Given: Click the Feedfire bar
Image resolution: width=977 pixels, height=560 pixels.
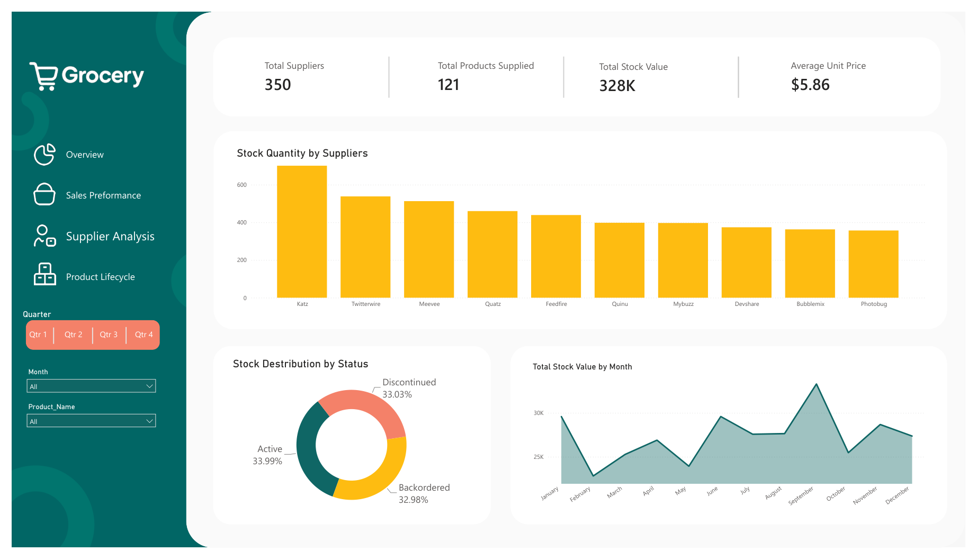Looking at the screenshot, I should point(556,256).
